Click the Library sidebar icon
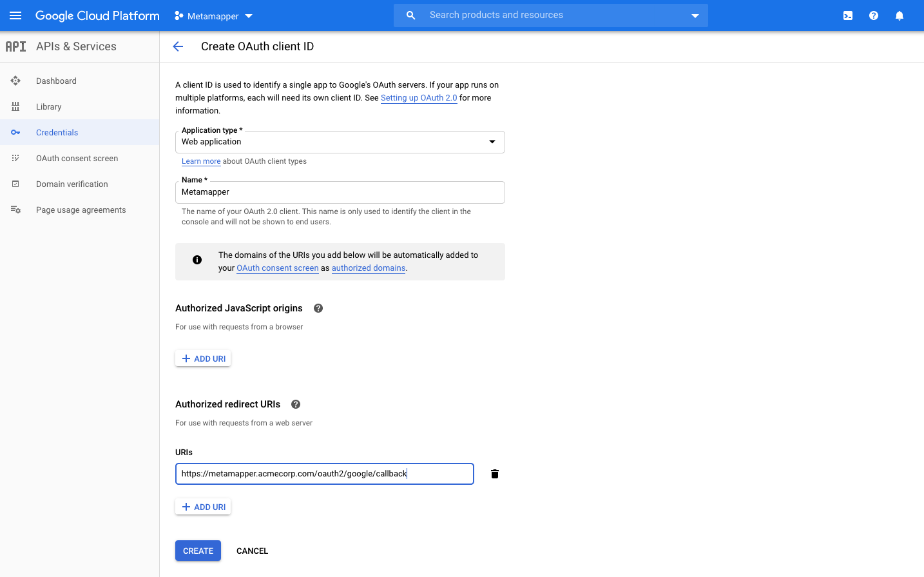The image size is (924, 577). tap(15, 106)
